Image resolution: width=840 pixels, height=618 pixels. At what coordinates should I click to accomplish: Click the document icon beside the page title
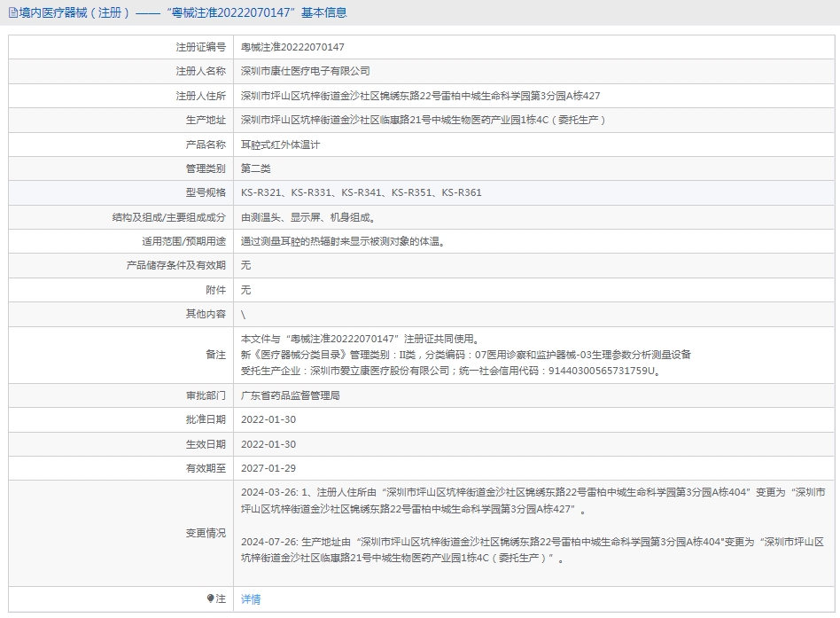[12, 13]
